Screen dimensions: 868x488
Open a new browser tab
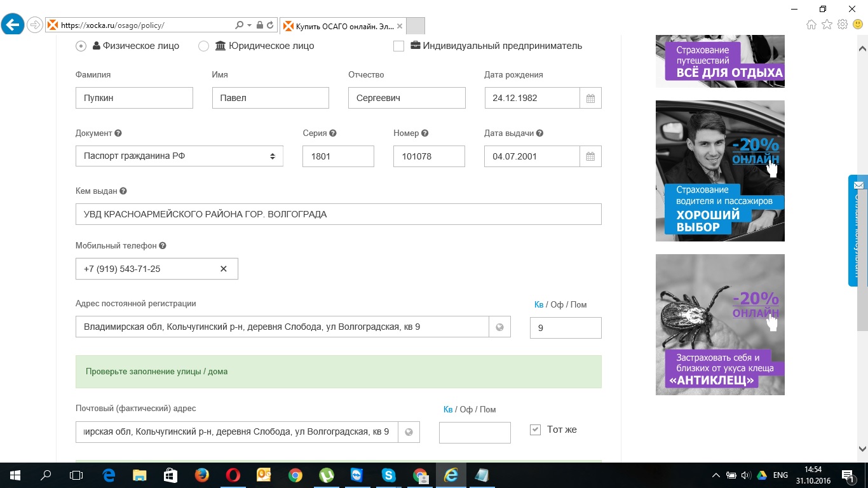415,26
